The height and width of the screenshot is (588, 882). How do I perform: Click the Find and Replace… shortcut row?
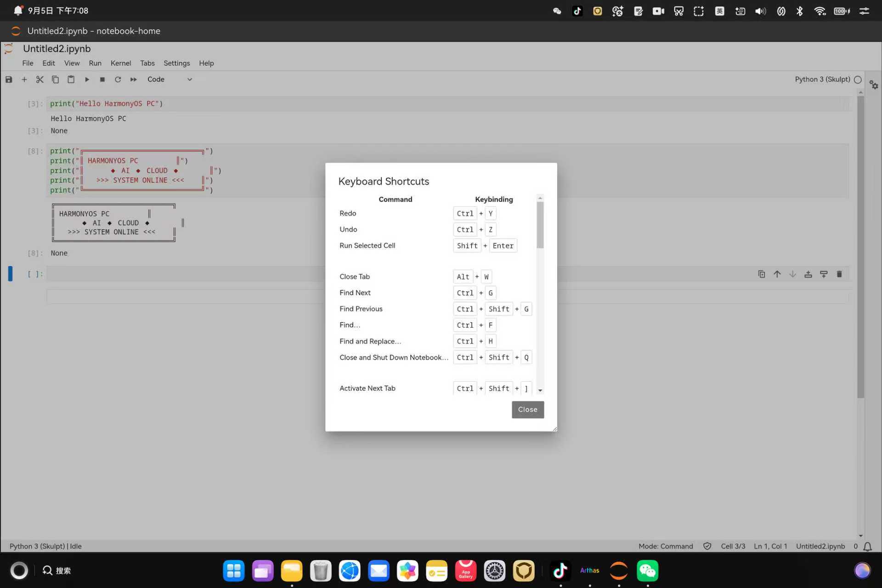click(x=435, y=341)
